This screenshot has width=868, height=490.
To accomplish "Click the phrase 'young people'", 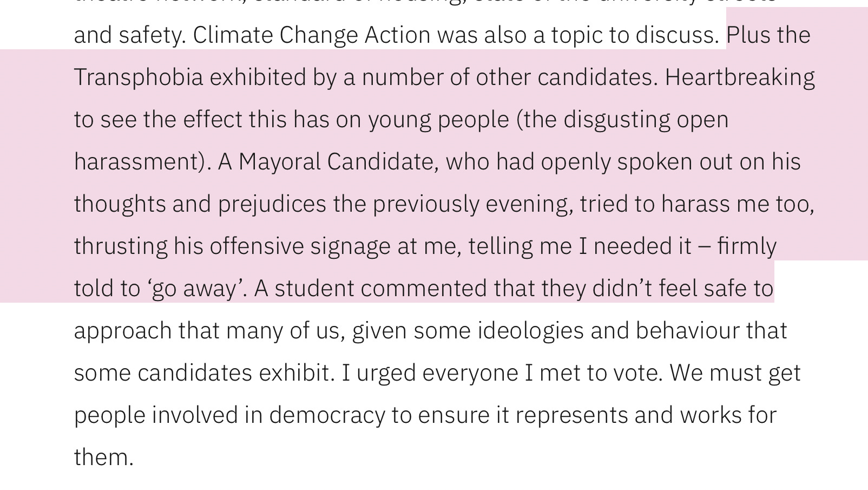I will [438, 120].
